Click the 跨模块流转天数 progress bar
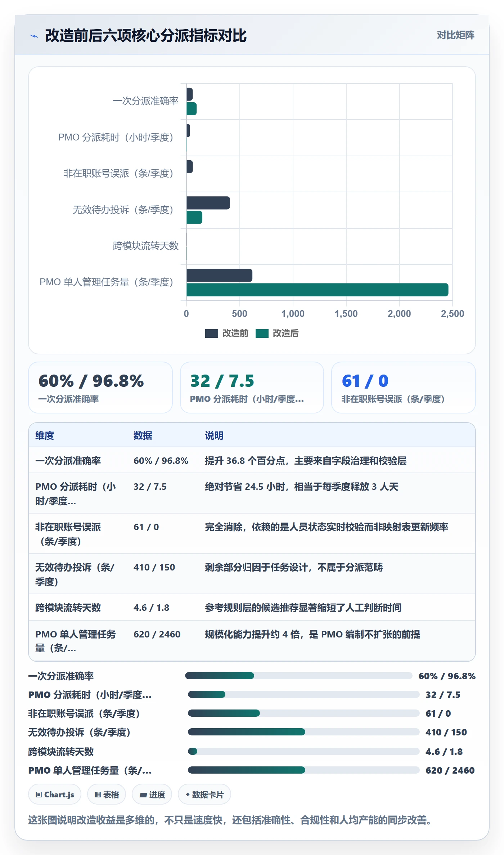504x855 pixels. [304, 751]
